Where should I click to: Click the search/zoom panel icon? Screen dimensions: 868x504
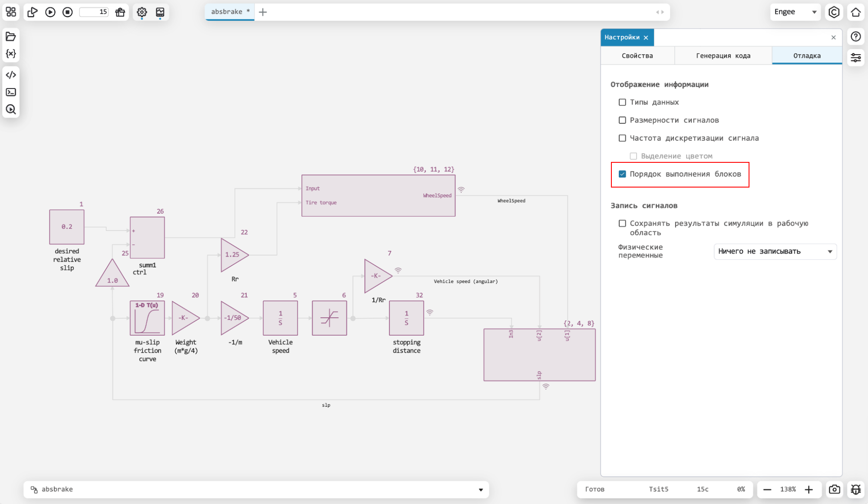click(x=11, y=109)
